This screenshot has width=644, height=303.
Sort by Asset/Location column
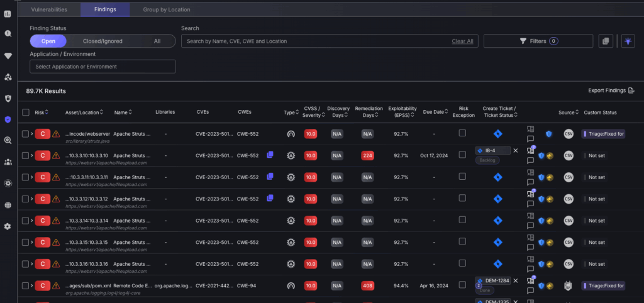click(84, 112)
